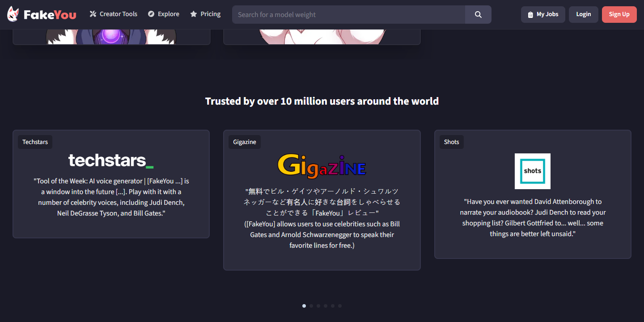Click the Login button

click(584, 14)
